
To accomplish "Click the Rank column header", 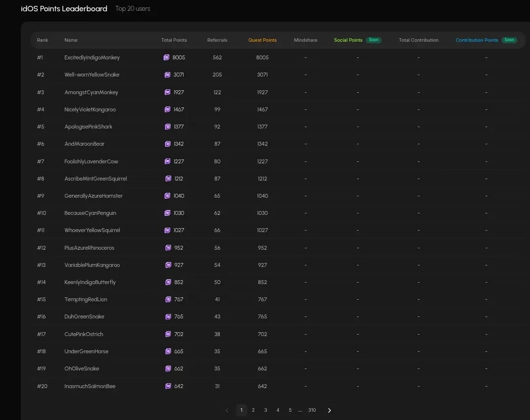I will pos(42,40).
